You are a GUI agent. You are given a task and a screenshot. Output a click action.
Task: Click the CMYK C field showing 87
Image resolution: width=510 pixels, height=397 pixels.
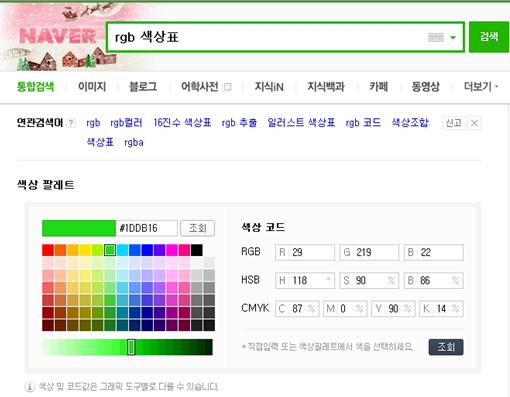coord(297,309)
